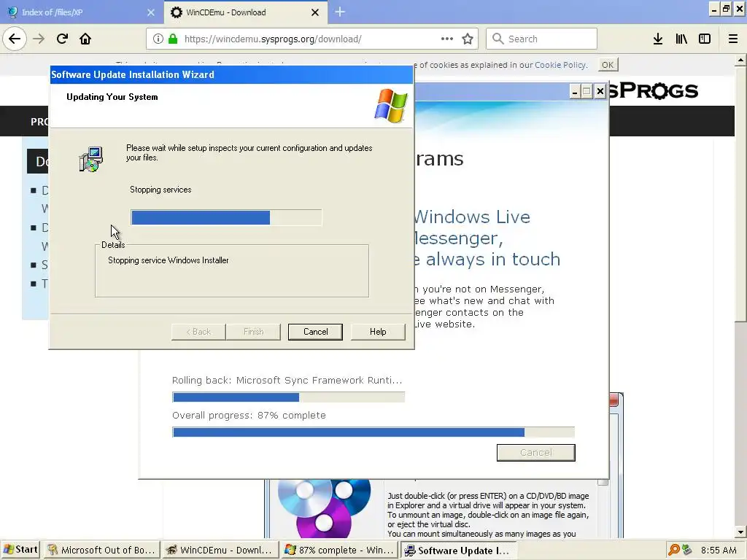This screenshot has height=560, width=747.
Task: Click the Rolling back progress bar
Action: (288, 397)
